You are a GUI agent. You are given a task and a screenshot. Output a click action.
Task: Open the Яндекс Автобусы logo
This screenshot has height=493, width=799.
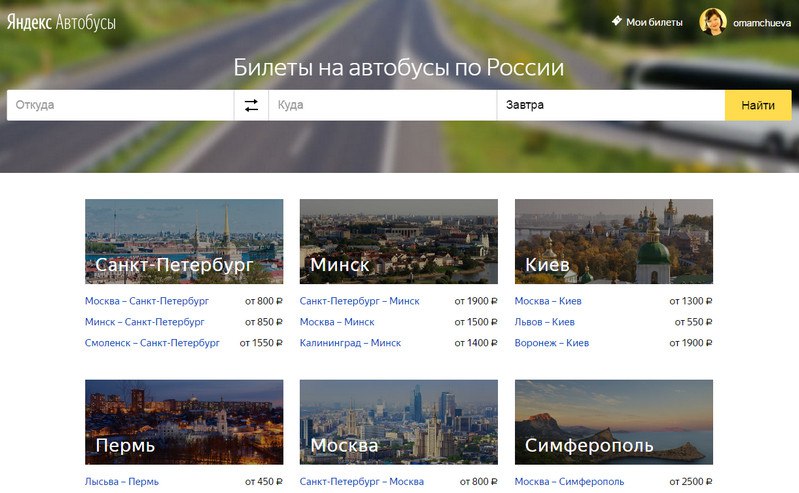pyautogui.click(x=61, y=22)
